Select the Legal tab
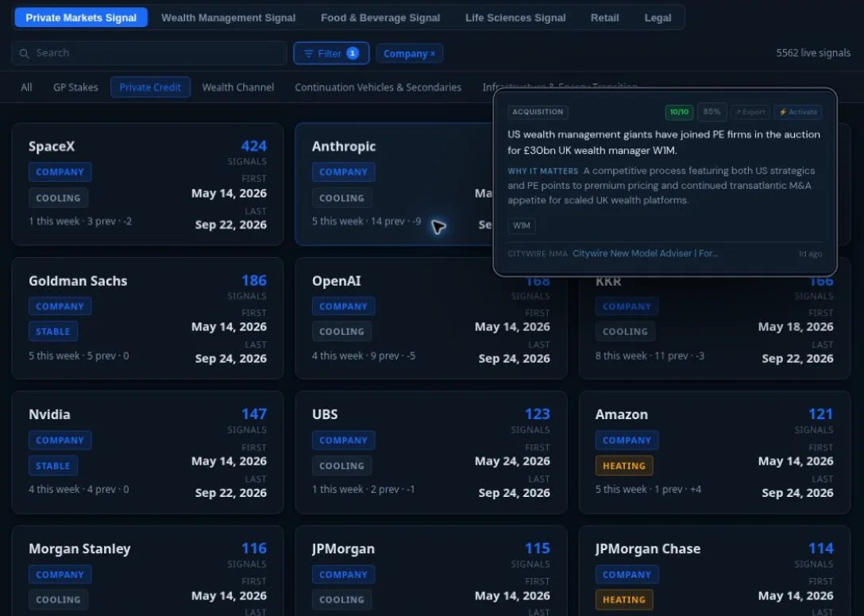This screenshot has width=864, height=616. [658, 17]
